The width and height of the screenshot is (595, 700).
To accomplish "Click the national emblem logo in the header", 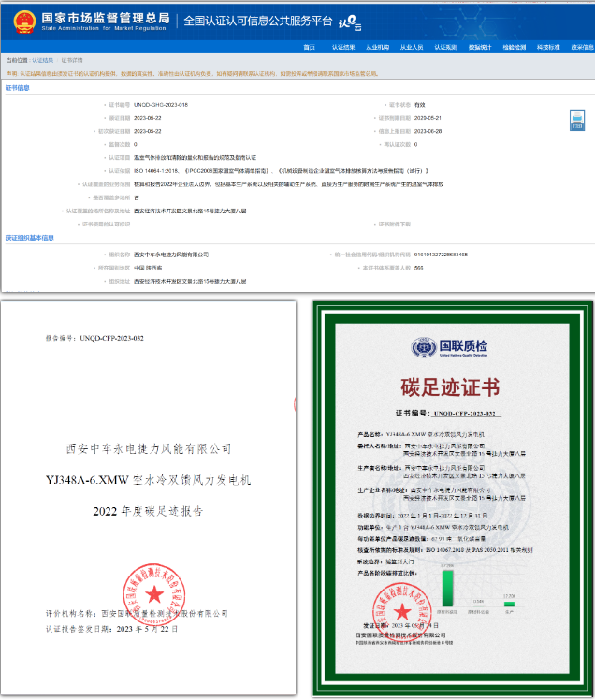I will pyautogui.click(x=24, y=22).
